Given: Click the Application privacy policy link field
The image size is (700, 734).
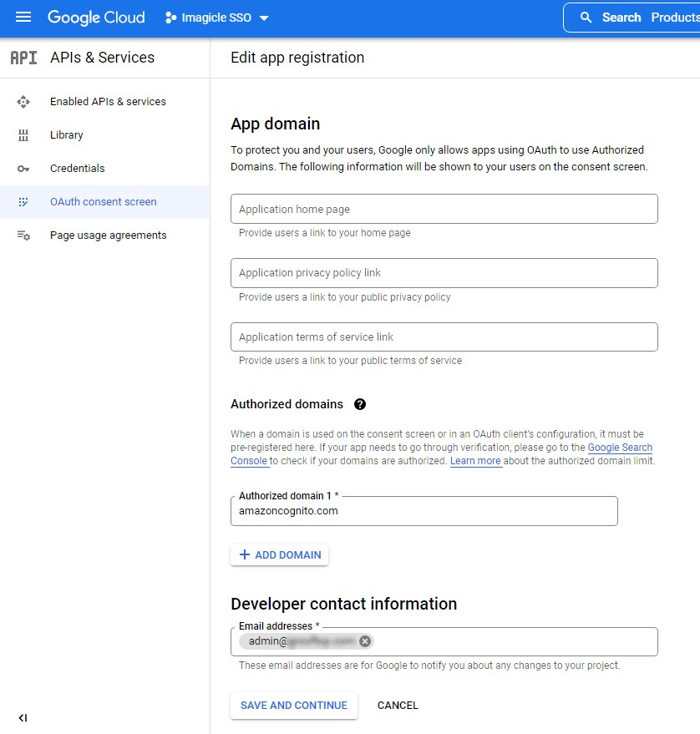Looking at the screenshot, I should (x=444, y=273).
